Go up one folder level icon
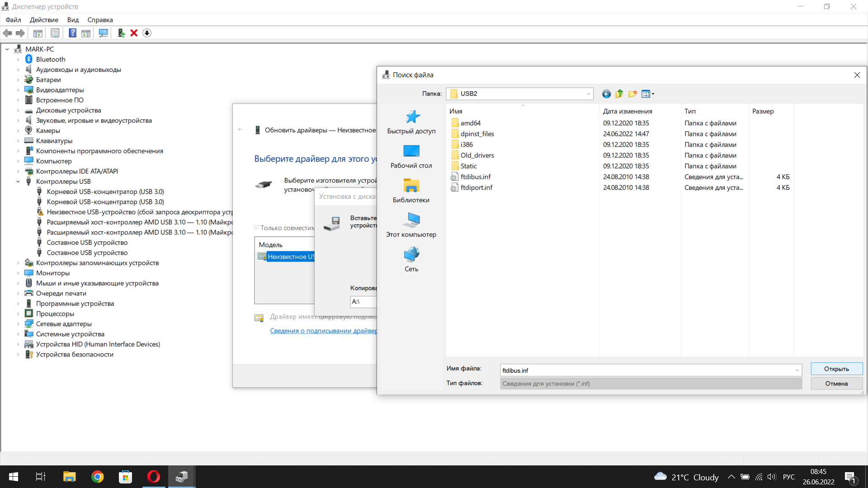 click(619, 94)
